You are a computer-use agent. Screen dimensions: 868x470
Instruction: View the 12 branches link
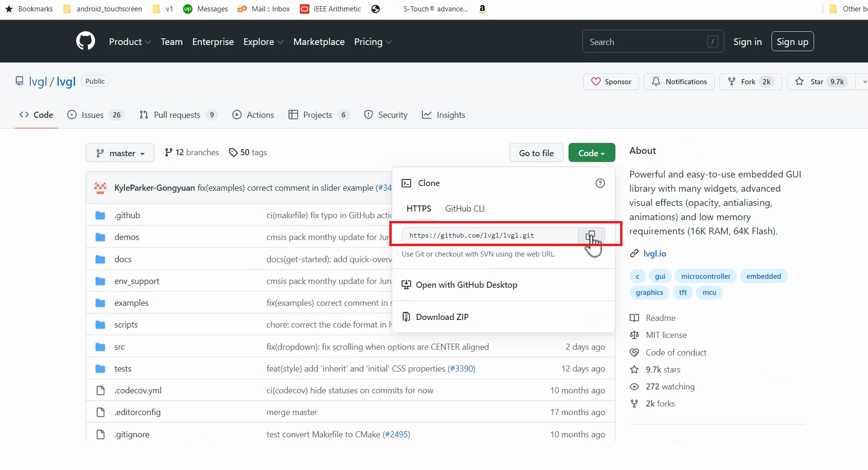tap(192, 152)
